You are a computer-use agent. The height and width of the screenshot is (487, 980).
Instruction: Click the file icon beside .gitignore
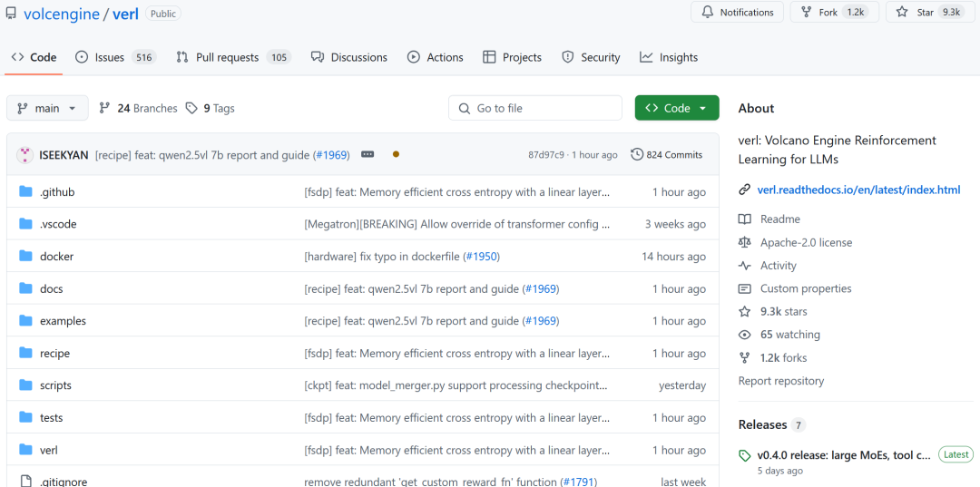25,482
